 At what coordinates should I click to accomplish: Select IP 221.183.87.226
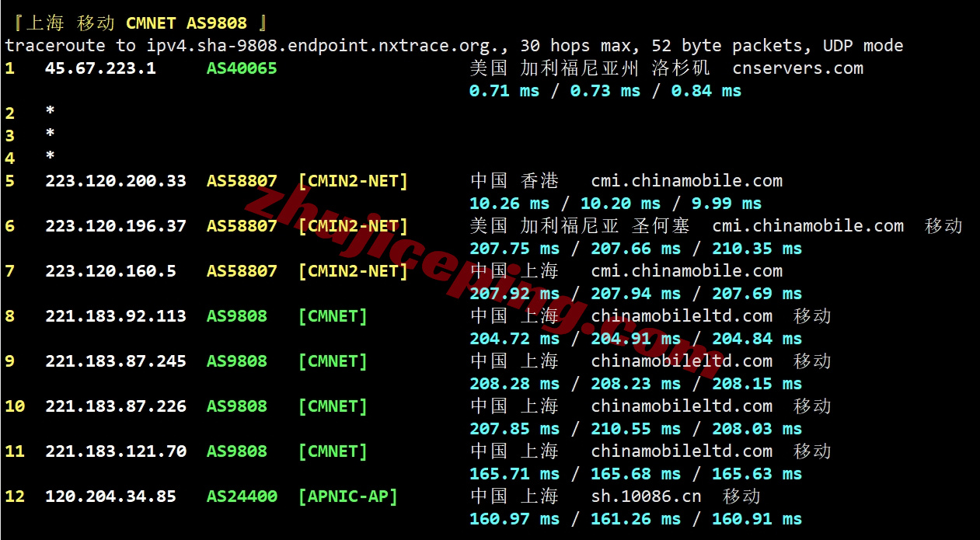pos(116,406)
